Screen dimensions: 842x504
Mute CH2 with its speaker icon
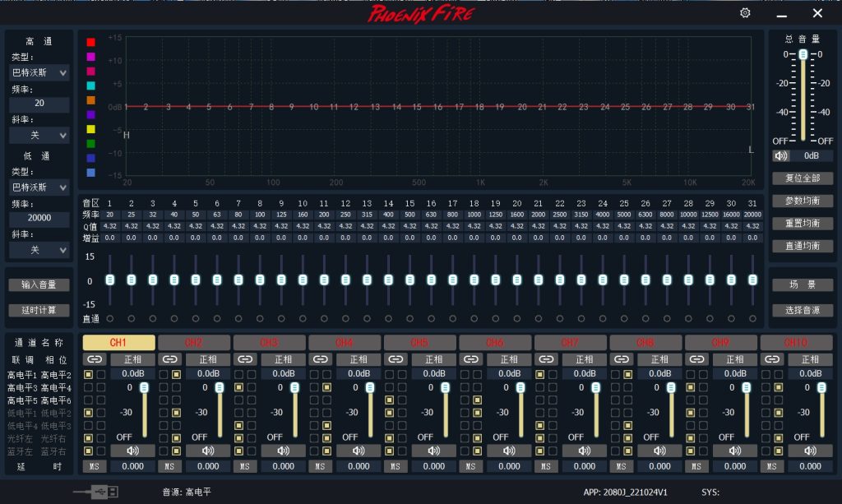(x=208, y=451)
